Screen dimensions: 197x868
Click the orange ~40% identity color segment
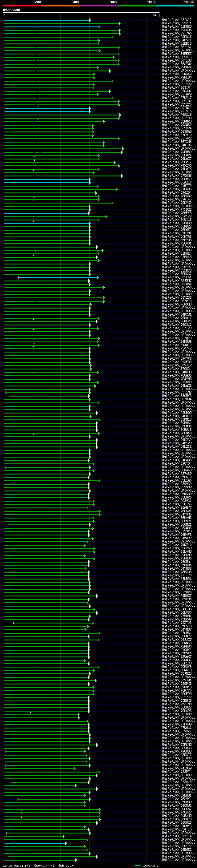point(60,6)
